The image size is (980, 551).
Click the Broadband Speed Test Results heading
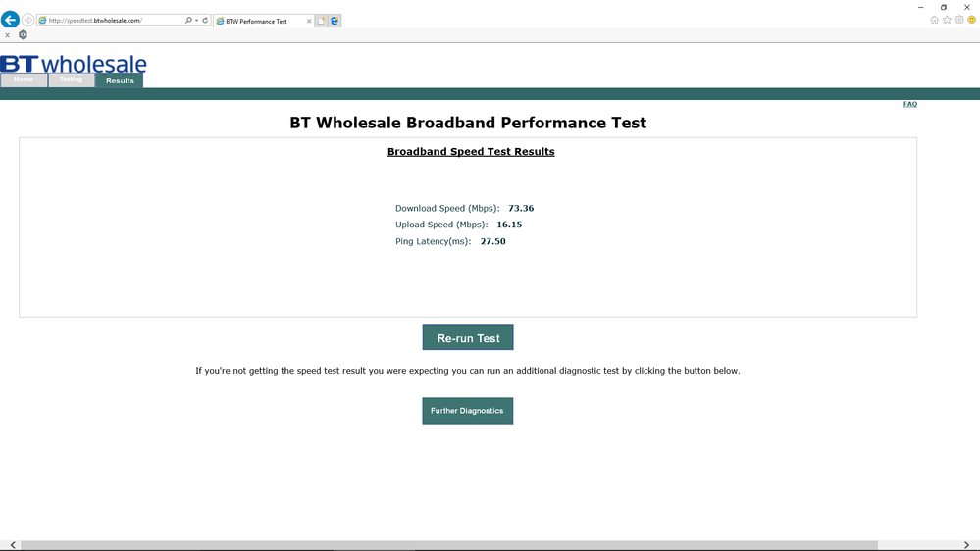[471, 152]
